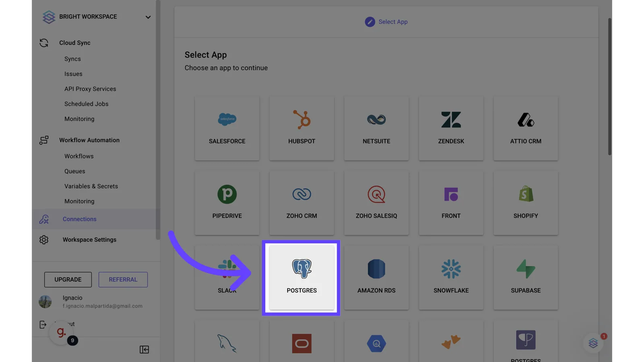
Task: Select the Zendesk app card
Action: (451, 128)
